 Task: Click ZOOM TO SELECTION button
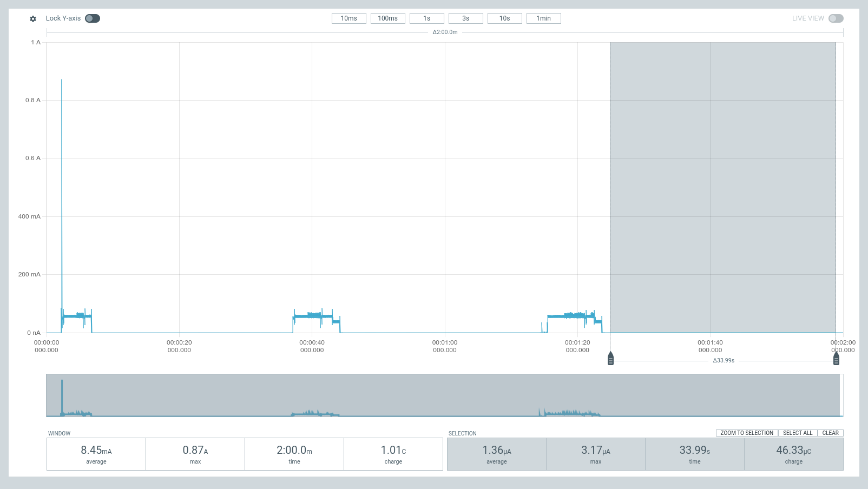pyautogui.click(x=746, y=433)
